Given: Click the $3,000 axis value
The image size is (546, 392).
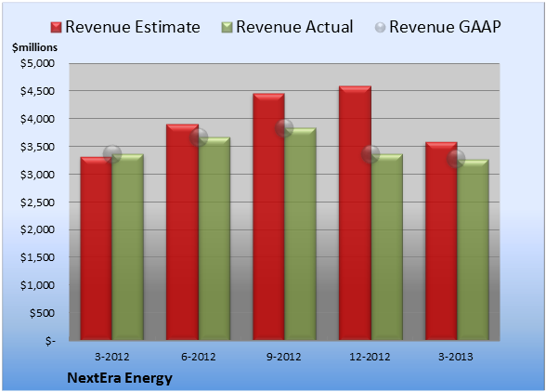Looking at the screenshot, I should 37,175.
